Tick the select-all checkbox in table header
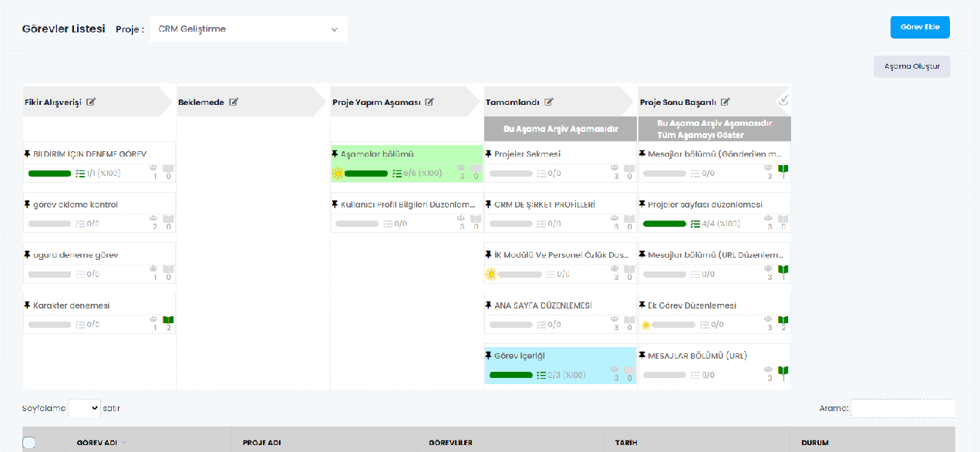980x452 pixels. [x=29, y=443]
